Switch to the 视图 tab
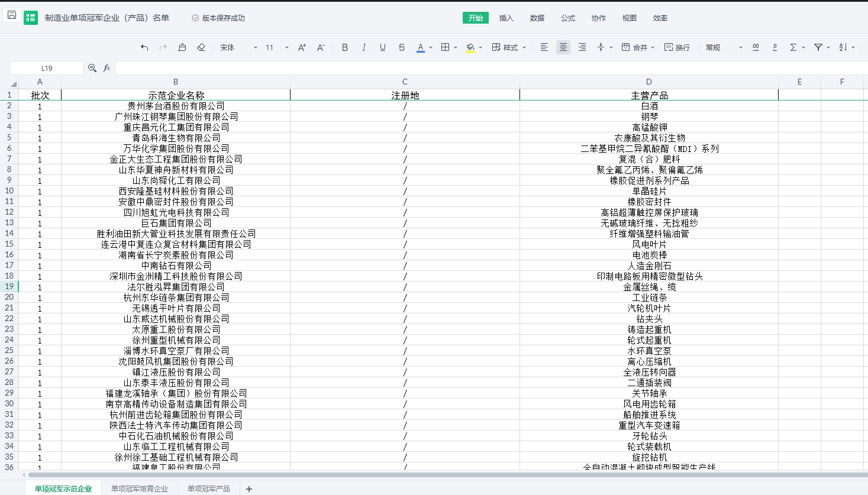The width and height of the screenshot is (868, 495). 630,18
